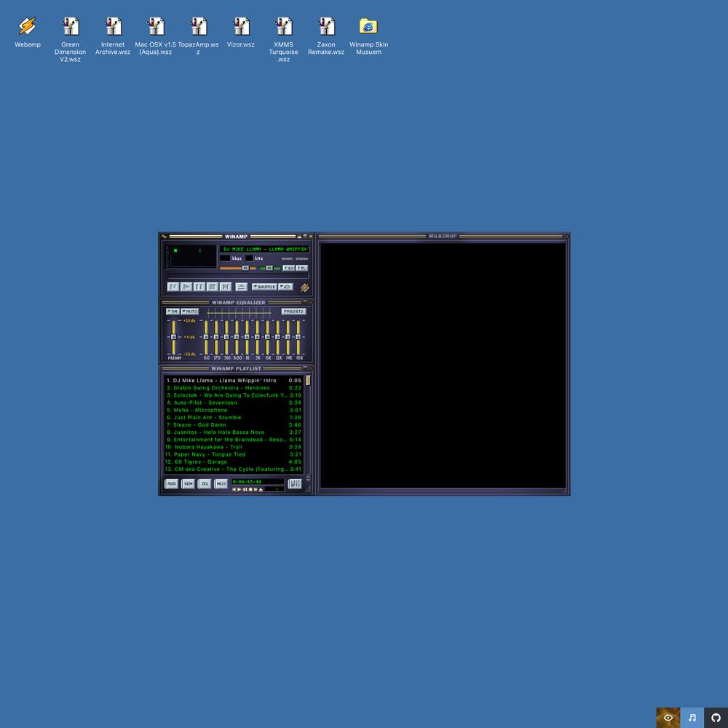Toggle the repeat button next to Shuffle
This screenshot has width=728, height=728.
[286, 287]
